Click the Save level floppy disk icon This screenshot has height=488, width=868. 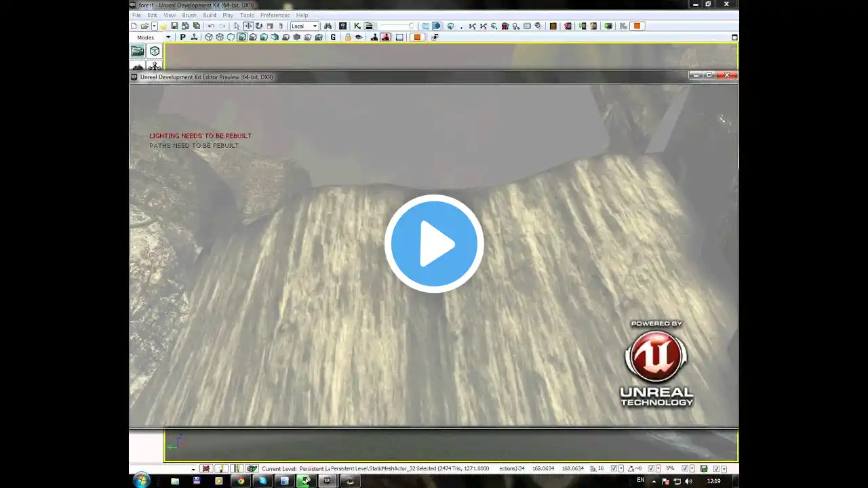(174, 26)
